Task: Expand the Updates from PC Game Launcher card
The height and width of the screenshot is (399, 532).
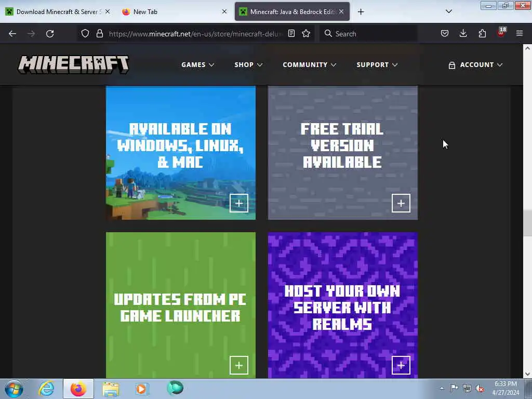Action: coord(239,365)
